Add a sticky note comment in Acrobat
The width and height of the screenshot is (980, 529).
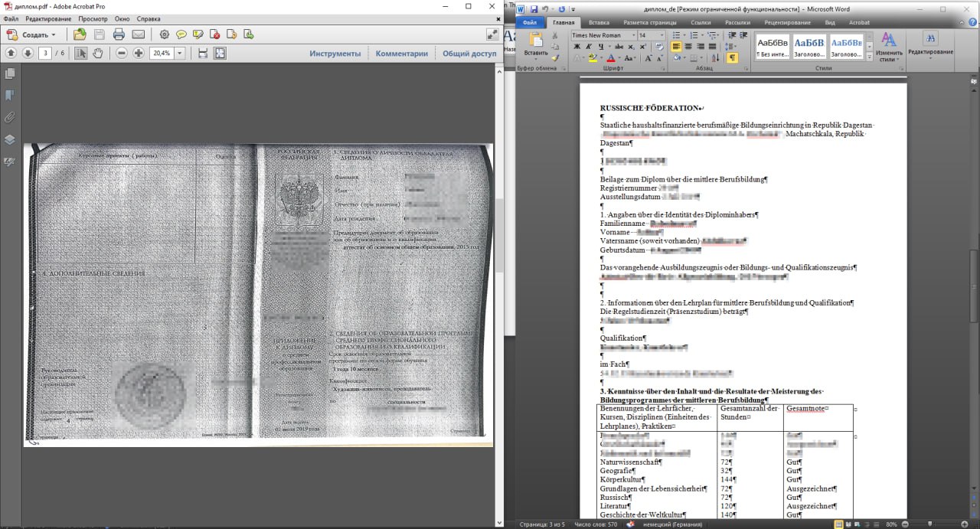coord(181,34)
